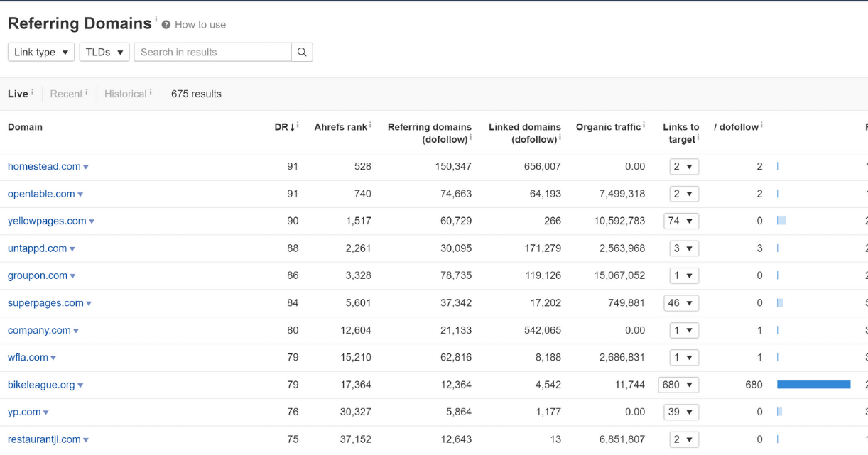Sort by Referring domains (dofollow) header
Screen dimensions: 868x455
429,133
